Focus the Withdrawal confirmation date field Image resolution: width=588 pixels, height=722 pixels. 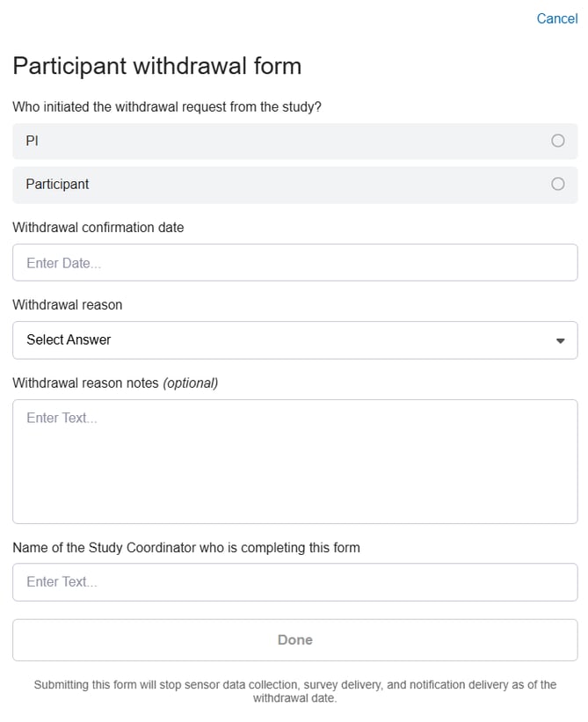coord(294,263)
